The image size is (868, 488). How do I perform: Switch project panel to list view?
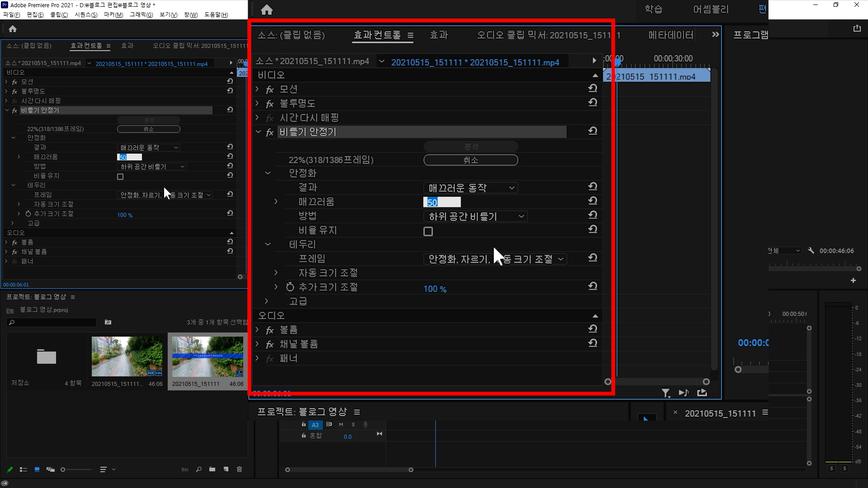point(24,469)
